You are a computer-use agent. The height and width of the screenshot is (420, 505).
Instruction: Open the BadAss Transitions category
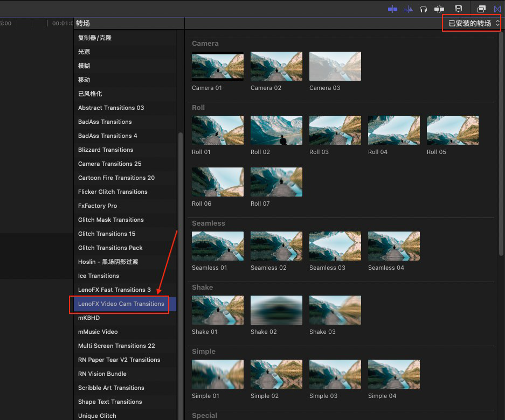(x=125, y=122)
